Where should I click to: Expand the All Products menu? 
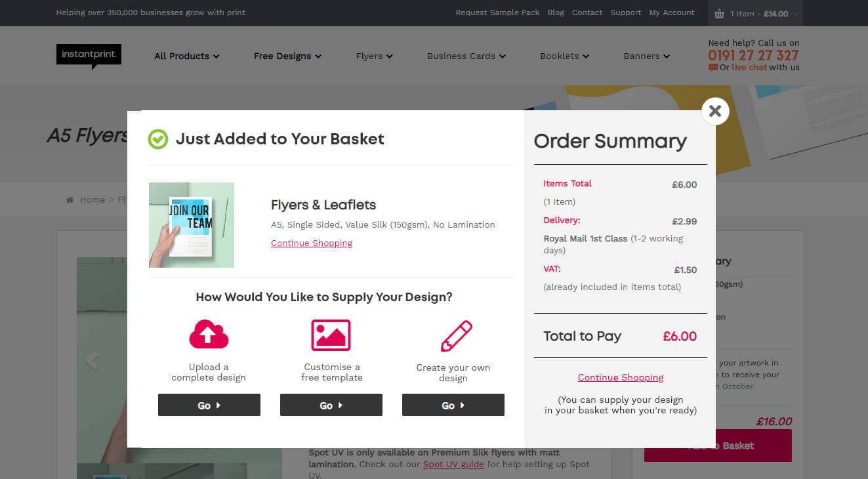point(186,56)
